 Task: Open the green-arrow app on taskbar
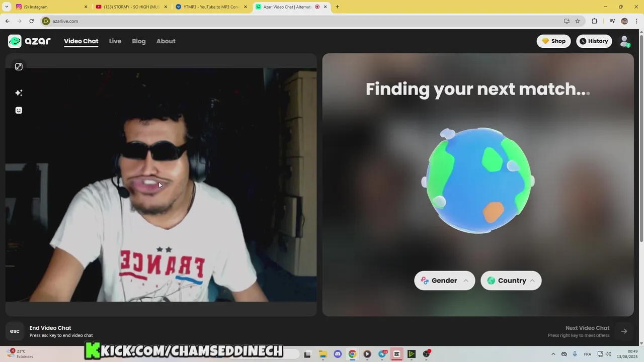(412, 354)
